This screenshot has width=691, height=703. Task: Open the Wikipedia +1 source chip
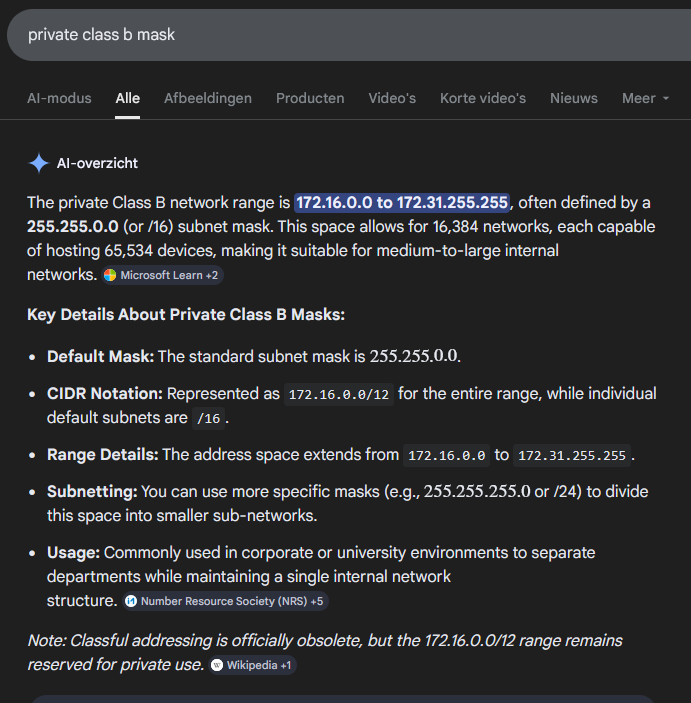(x=253, y=665)
